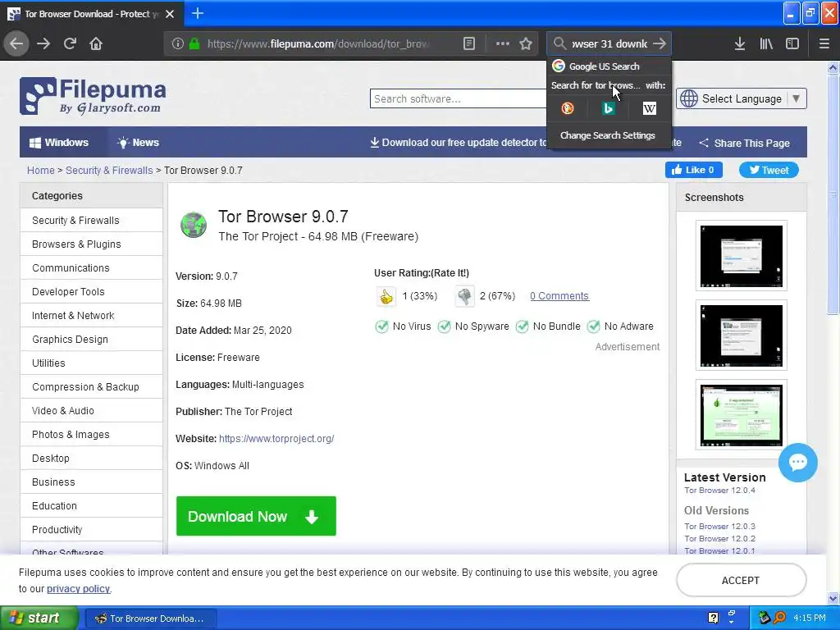Click the browser address bar URL
This screenshot has height=630, width=840.
point(317,43)
